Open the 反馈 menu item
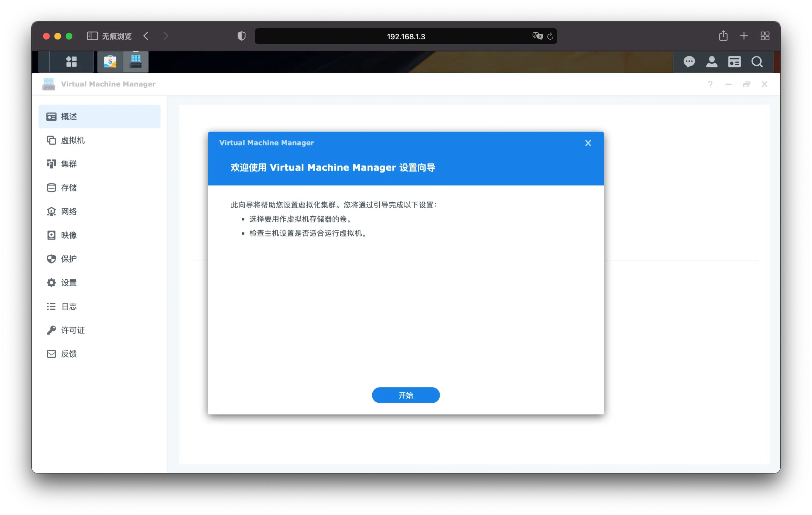812x515 pixels. (x=100, y=354)
